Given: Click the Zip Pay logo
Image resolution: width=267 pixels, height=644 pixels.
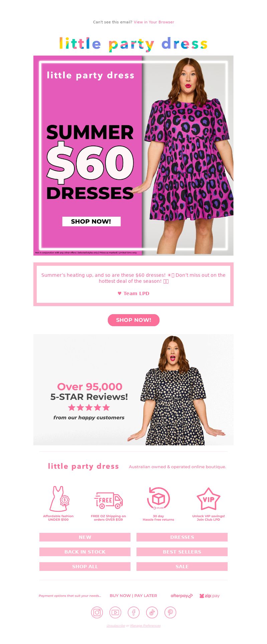Looking at the screenshot, I should pyautogui.click(x=210, y=596).
